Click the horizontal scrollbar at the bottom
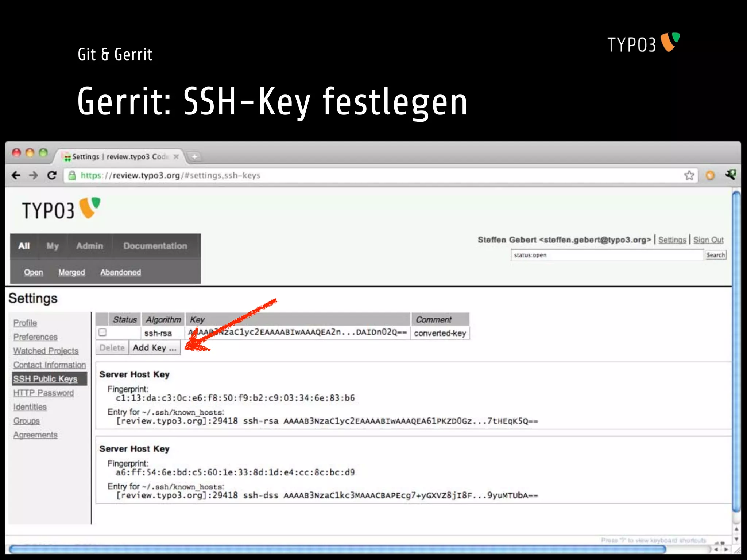 click(337, 549)
